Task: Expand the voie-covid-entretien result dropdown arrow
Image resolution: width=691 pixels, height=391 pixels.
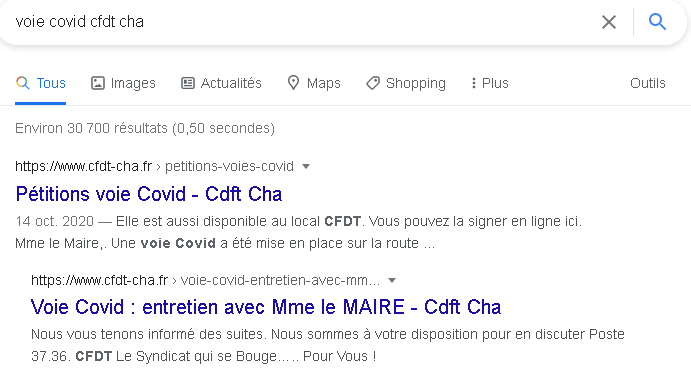Action: click(x=392, y=280)
